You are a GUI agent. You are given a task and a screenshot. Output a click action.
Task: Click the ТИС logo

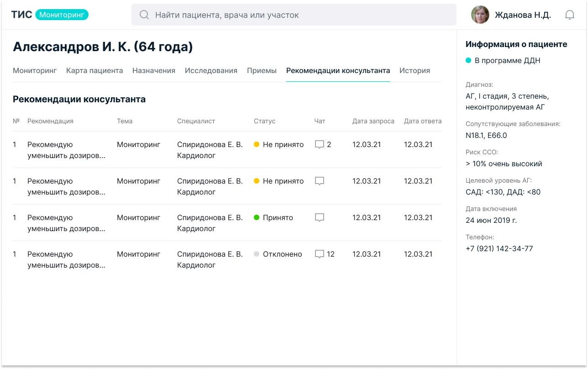[x=21, y=15]
